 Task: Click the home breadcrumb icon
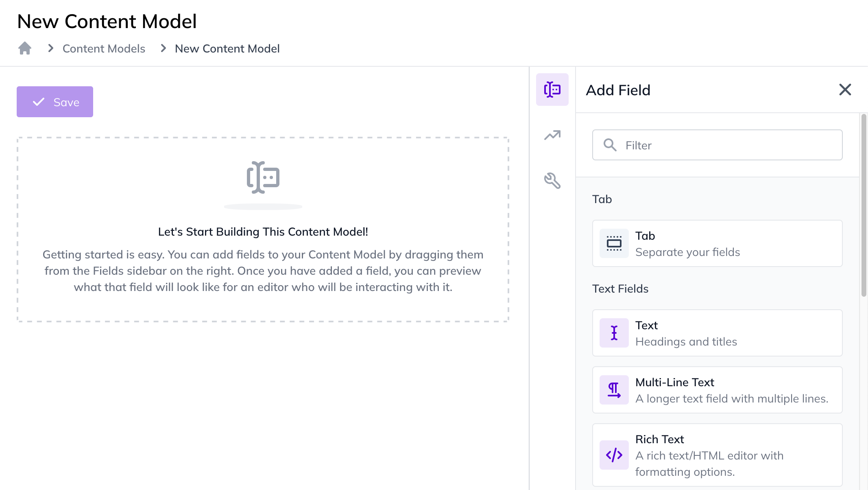(x=25, y=48)
